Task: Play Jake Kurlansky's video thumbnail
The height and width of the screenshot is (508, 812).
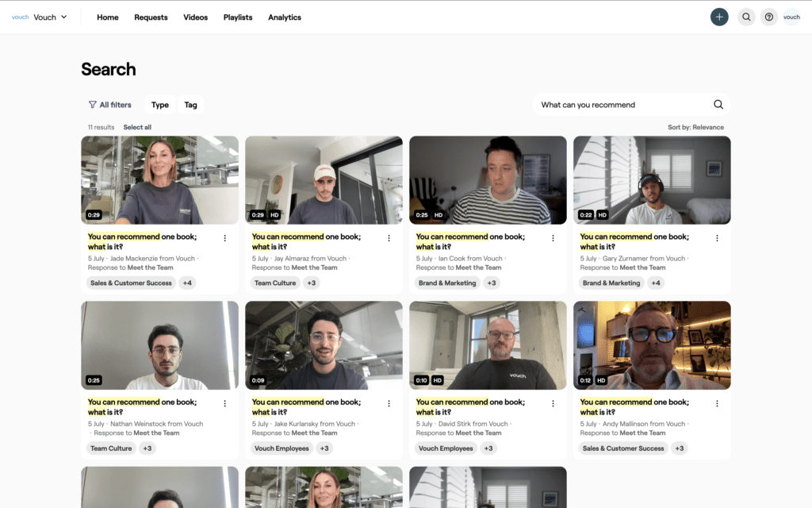Action: pos(324,345)
